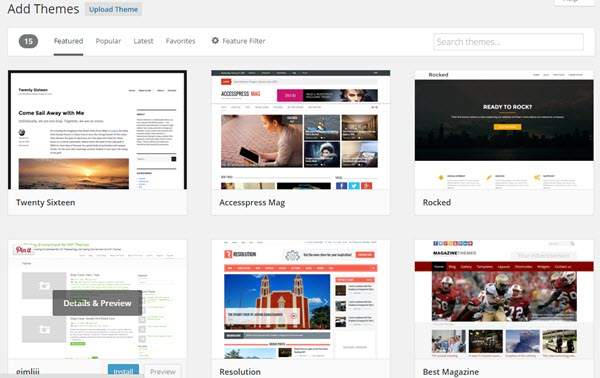Screen dimensions: 600x378
Task: Open the Featured tab
Action: [x=68, y=41]
